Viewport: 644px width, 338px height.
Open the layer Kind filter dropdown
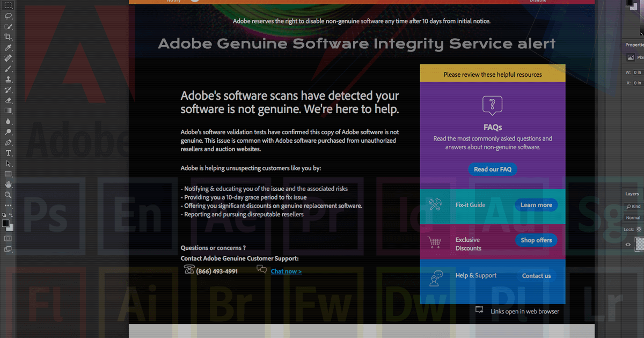[634, 207]
